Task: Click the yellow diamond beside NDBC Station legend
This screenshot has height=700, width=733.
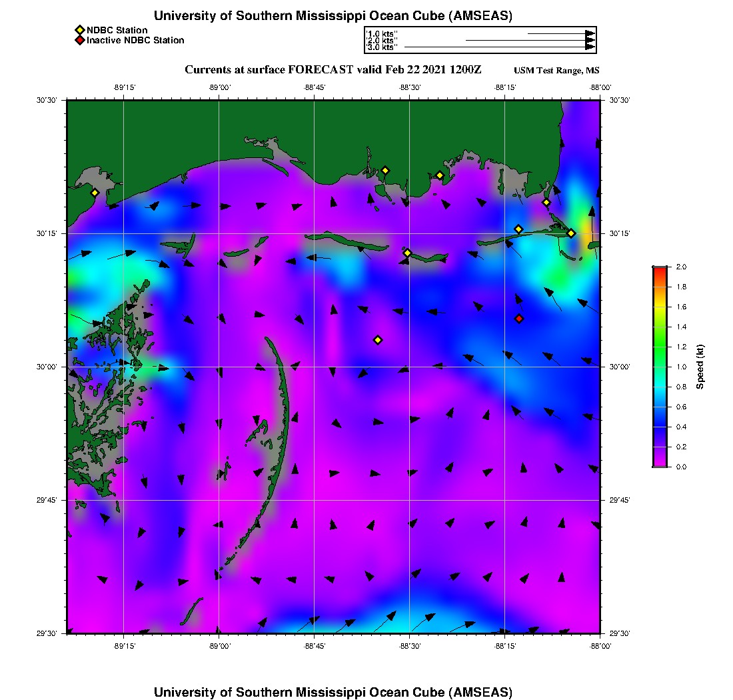Action: [x=79, y=30]
